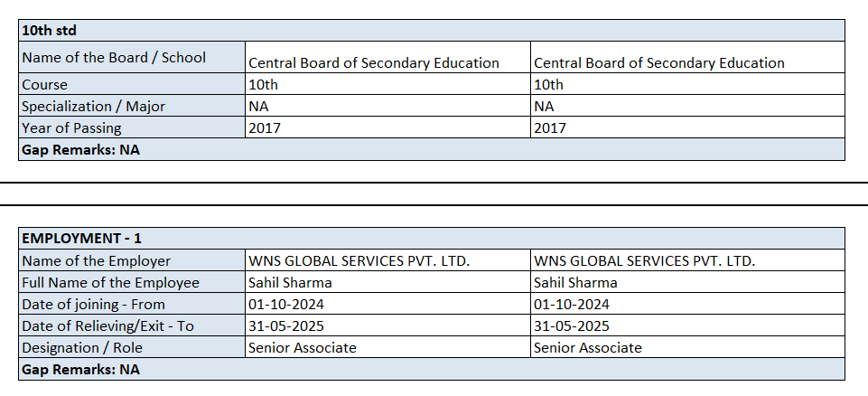Click the 'Course' row label
This screenshot has height=396, width=868.
click(45, 84)
